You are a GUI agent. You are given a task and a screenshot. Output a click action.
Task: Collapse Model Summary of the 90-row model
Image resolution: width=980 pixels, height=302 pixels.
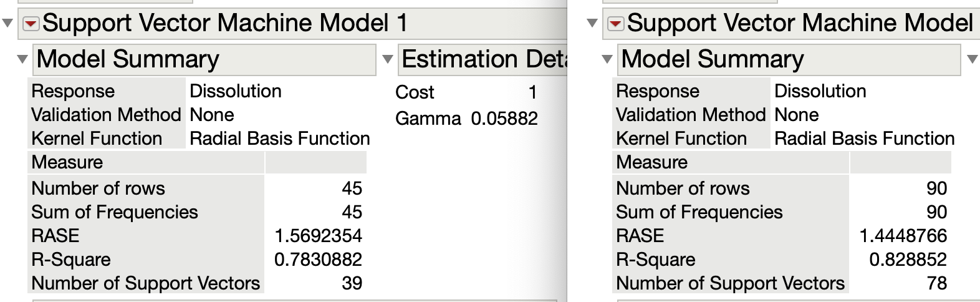(607, 60)
